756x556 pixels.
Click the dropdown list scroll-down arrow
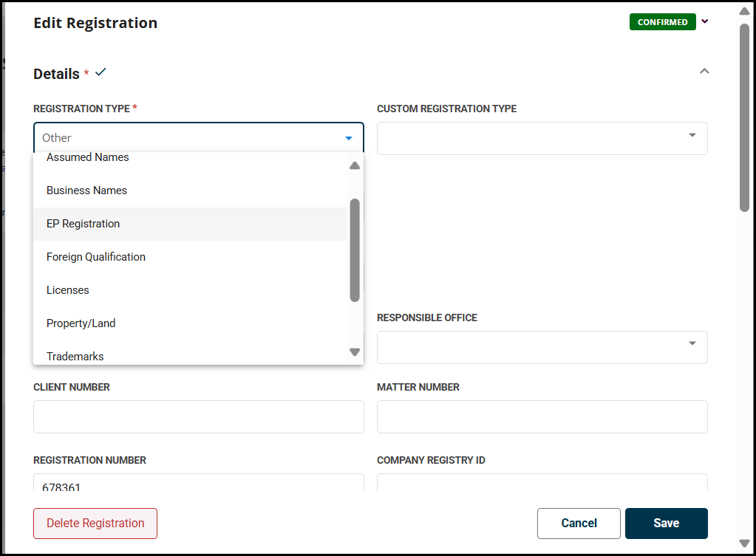click(355, 352)
